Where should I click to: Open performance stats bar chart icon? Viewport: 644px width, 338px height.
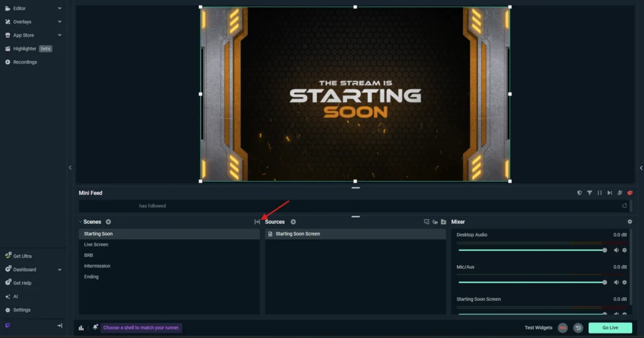click(81, 328)
